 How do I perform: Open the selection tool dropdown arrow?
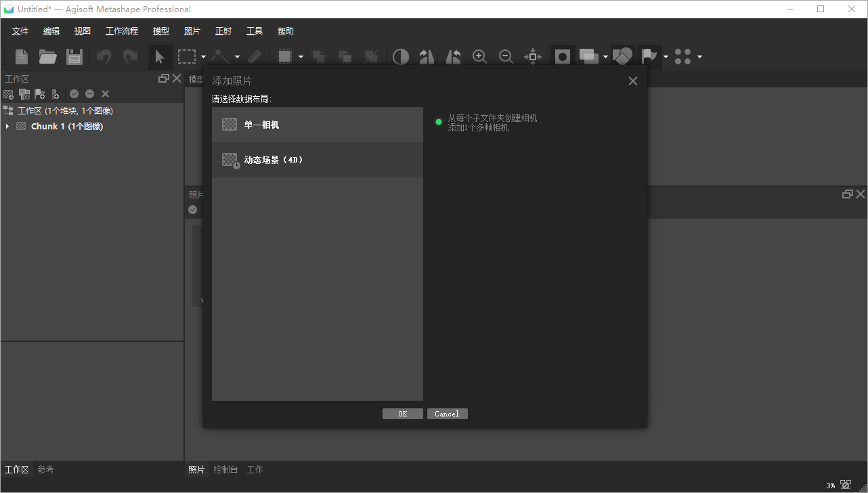point(202,56)
